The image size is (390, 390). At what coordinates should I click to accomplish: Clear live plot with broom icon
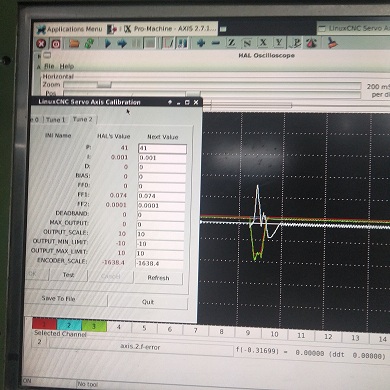332,43
